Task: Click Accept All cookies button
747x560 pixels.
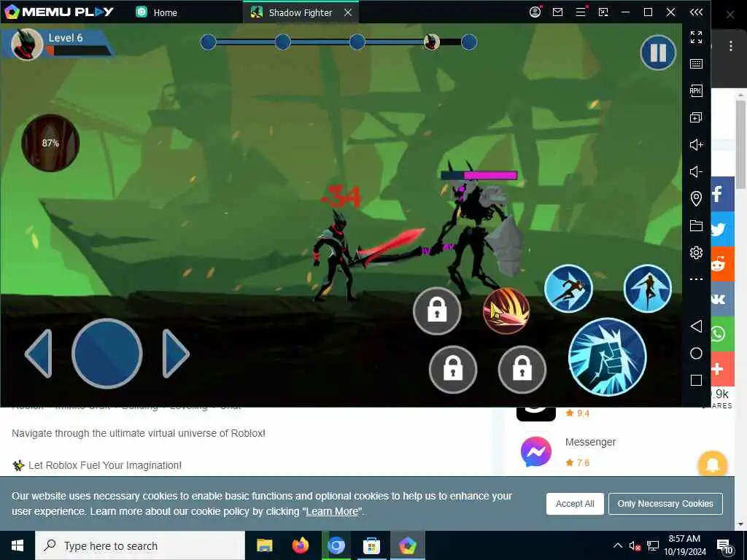Action: pyautogui.click(x=575, y=504)
